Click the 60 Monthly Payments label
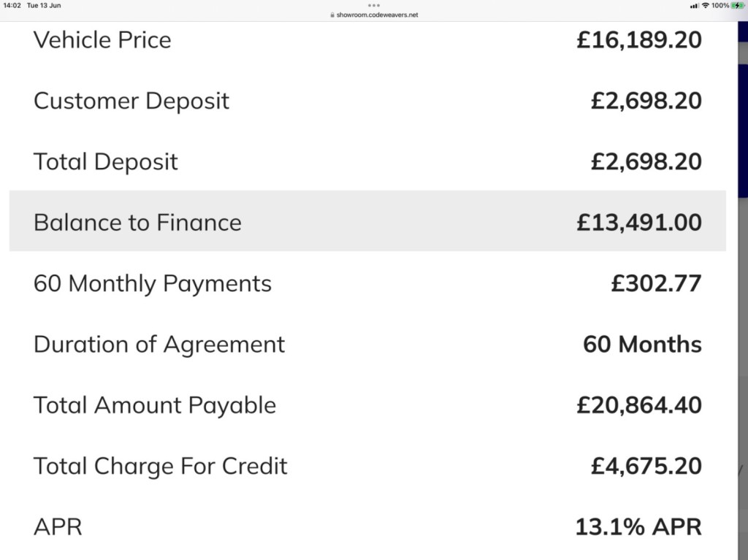Screen dimensions: 748x560 pyautogui.click(x=152, y=283)
